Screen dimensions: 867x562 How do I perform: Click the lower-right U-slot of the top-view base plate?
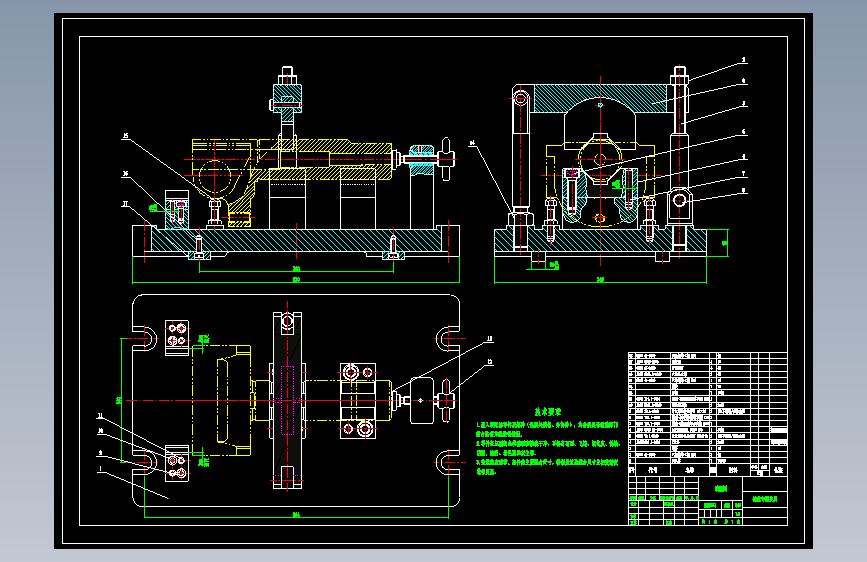448,462
